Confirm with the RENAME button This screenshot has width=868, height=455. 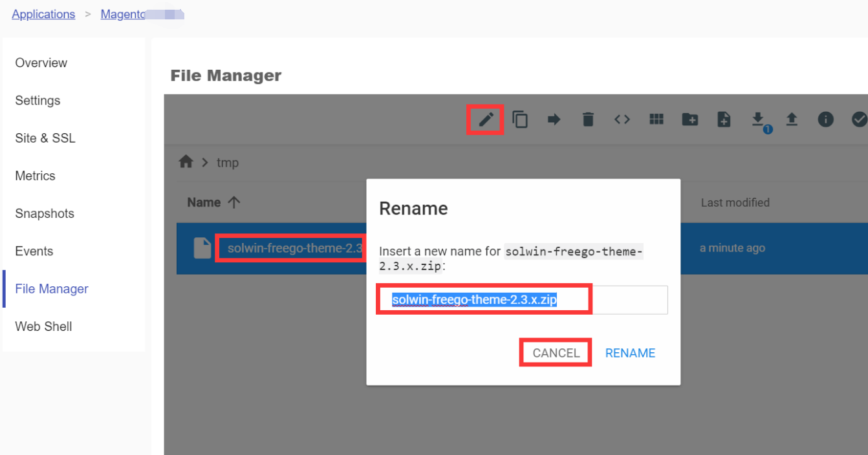(630, 353)
